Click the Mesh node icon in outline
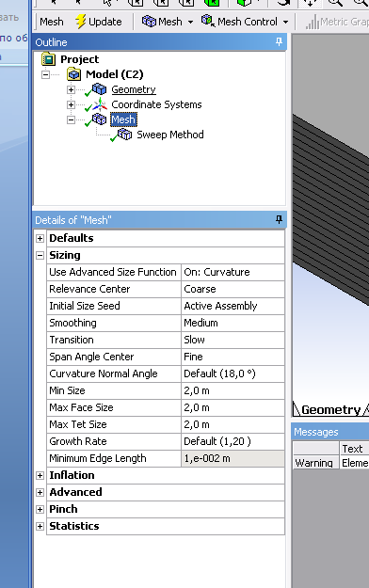The image size is (369, 588). 99,119
